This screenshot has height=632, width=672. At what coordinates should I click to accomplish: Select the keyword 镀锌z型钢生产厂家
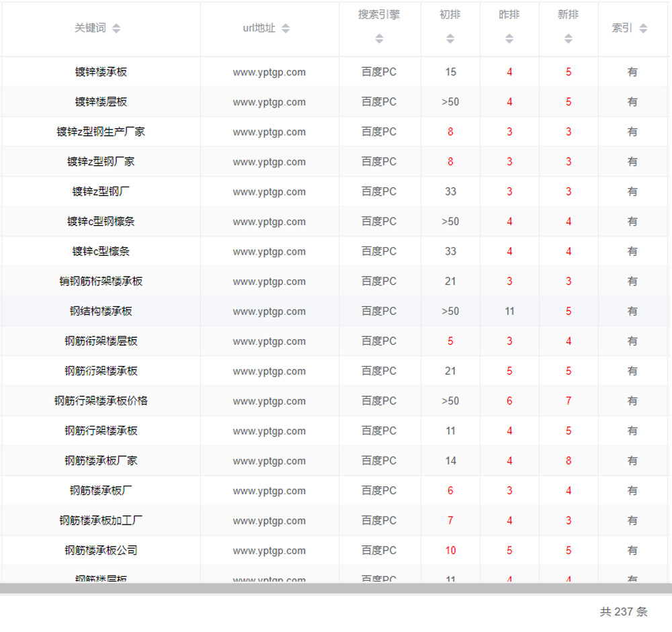101,132
